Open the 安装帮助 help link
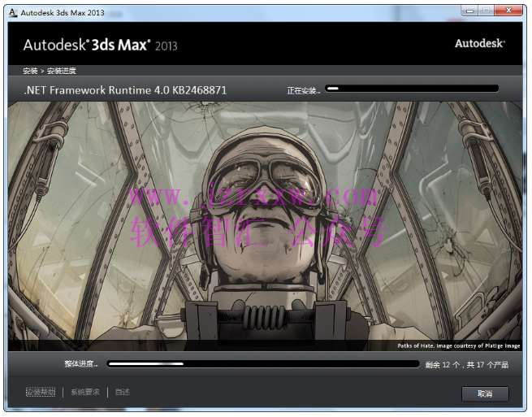This screenshot has width=532, height=417. click(41, 393)
